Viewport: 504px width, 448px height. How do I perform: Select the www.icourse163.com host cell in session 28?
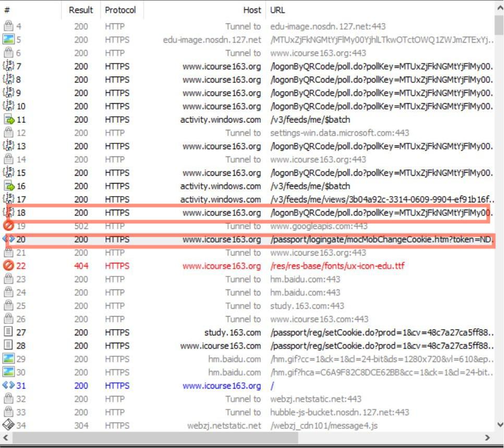[x=221, y=345]
